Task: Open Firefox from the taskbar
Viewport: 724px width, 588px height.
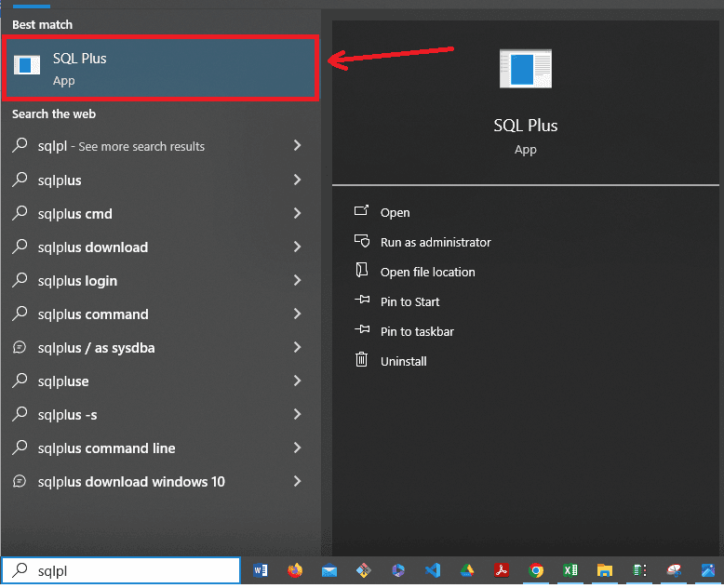Action: (x=295, y=570)
